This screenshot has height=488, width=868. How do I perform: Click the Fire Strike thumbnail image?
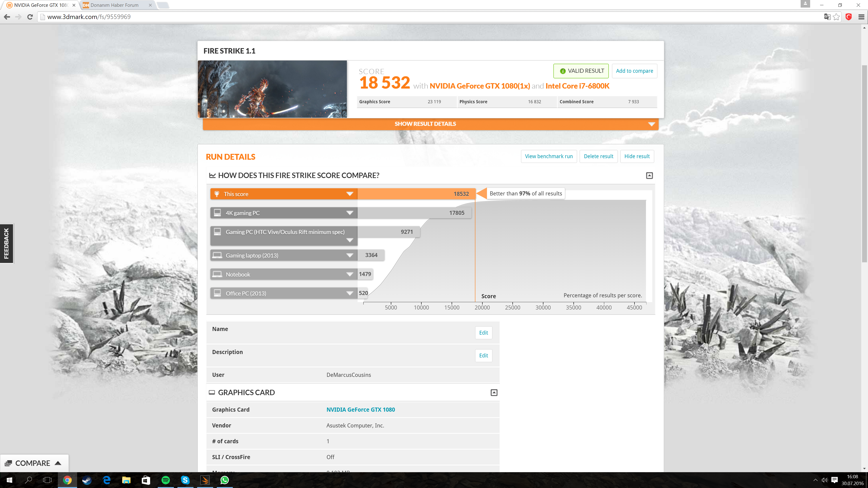pos(272,89)
